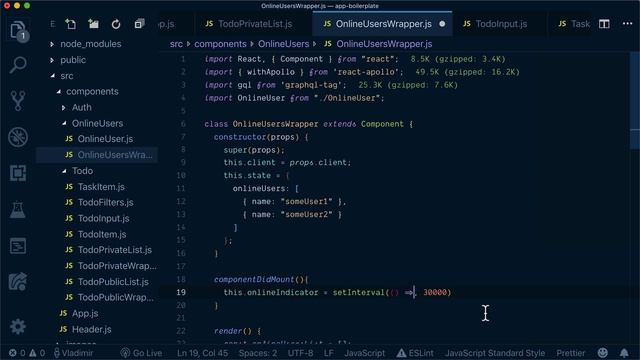Click the New File icon in explorer header
This screenshot has height=360, width=640.
[x=71, y=24]
